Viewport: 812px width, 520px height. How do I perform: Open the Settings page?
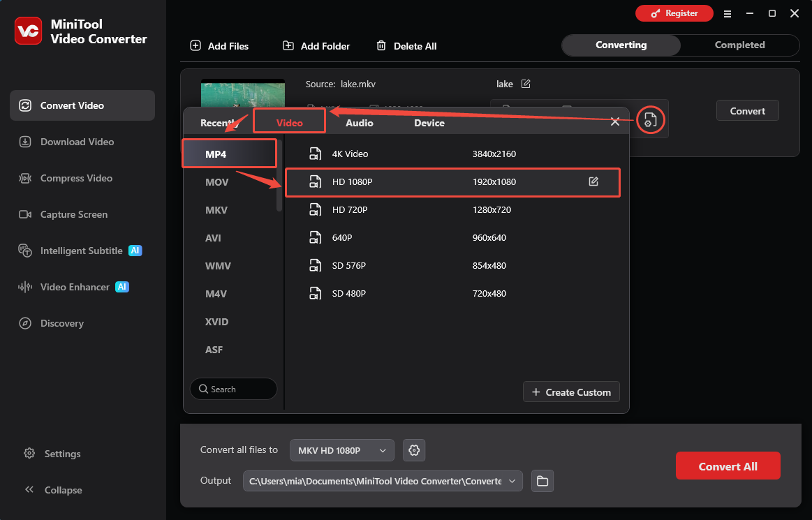coord(52,453)
